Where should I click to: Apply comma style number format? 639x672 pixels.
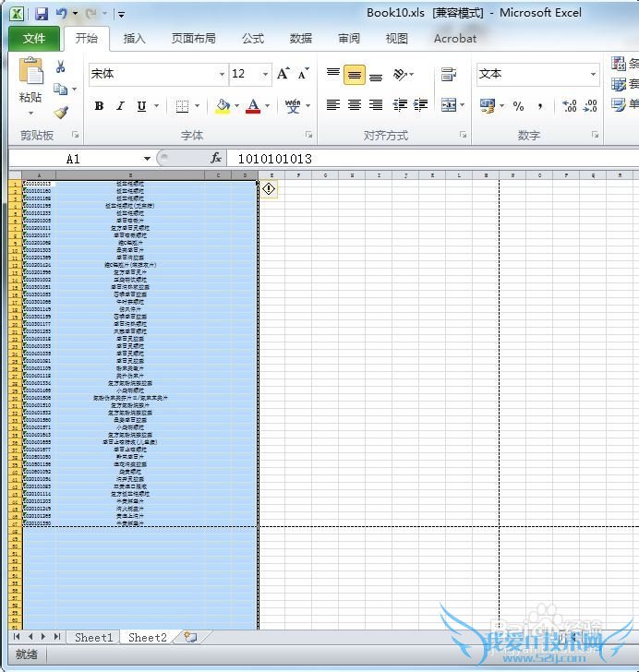[x=540, y=106]
